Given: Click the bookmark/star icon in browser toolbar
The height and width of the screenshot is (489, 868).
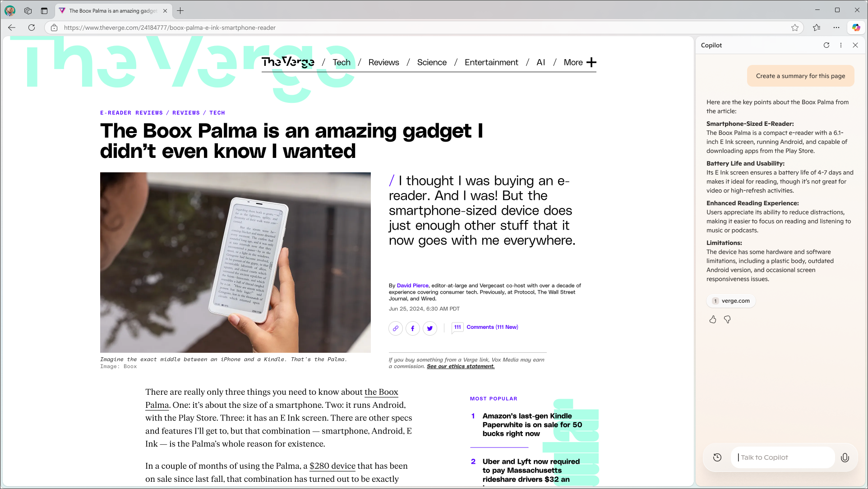Looking at the screenshot, I should (x=795, y=28).
